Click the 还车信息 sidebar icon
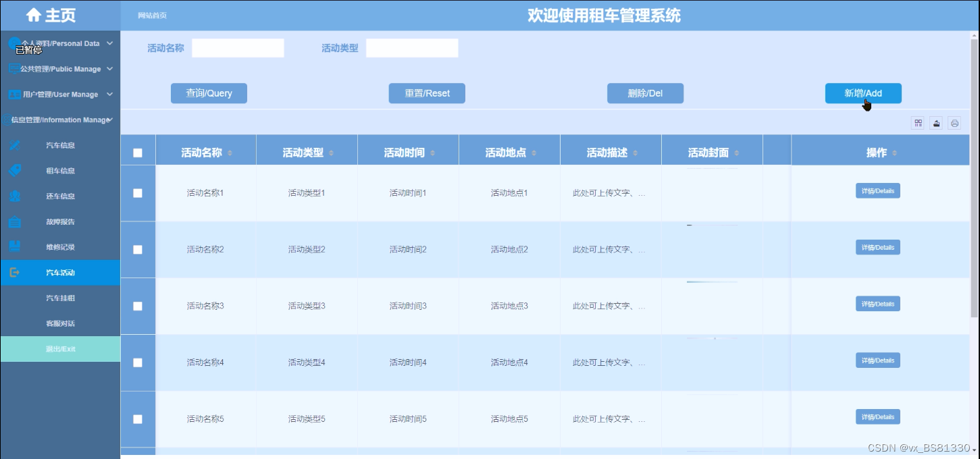This screenshot has width=980, height=459. [15, 196]
